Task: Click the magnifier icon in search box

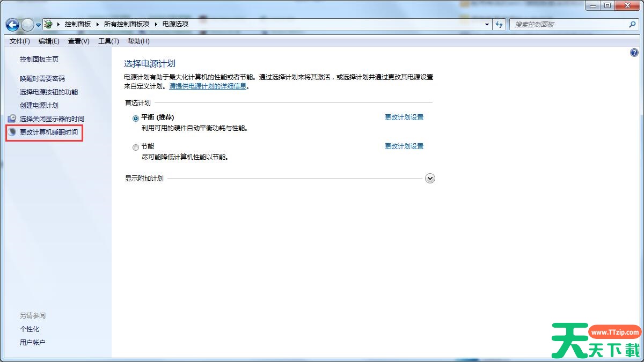Action: pyautogui.click(x=632, y=24)
